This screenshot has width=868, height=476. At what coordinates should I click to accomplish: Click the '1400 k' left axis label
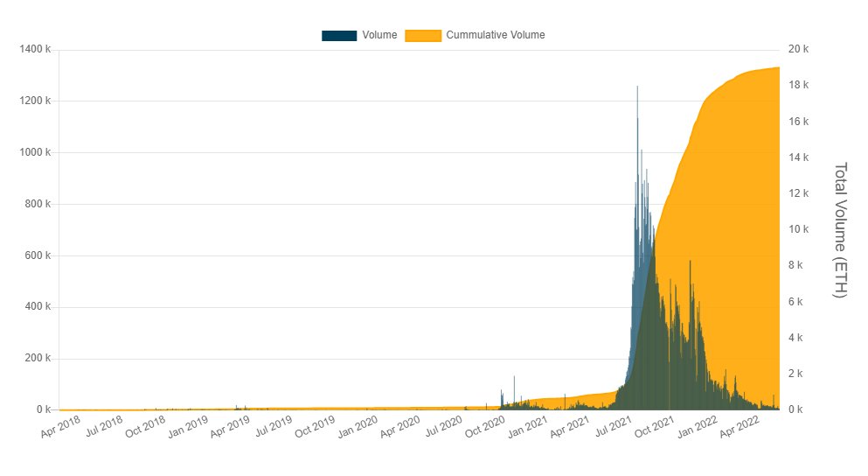(35, 49)
